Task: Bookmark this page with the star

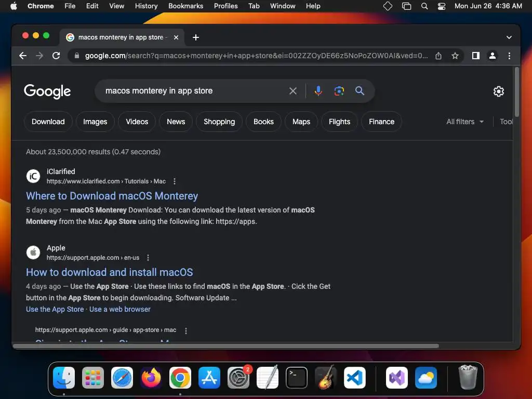Action: coord(455,56)
